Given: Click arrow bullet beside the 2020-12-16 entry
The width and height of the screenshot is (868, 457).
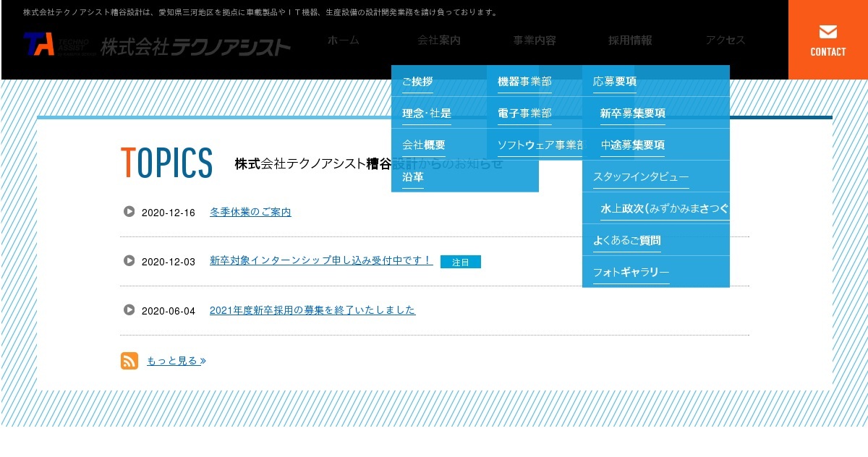Looking at the screenshot, I should pyautogui.click(x=129, y=211).
